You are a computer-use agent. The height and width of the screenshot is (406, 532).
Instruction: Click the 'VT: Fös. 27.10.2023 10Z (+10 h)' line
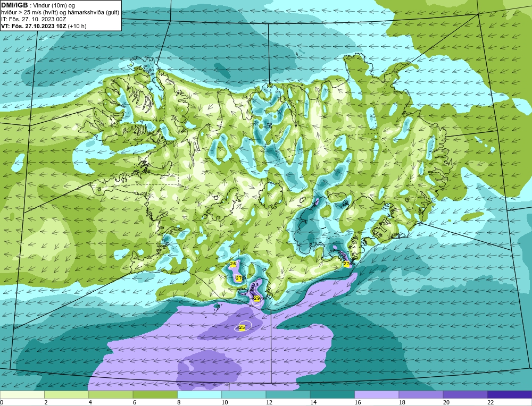pos(44,26)
